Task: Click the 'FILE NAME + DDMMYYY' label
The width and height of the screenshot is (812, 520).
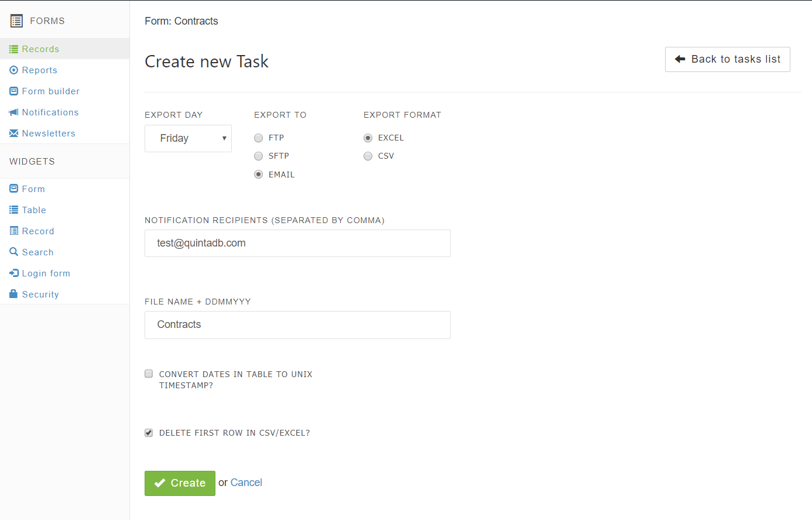Action: pos(198,302)
